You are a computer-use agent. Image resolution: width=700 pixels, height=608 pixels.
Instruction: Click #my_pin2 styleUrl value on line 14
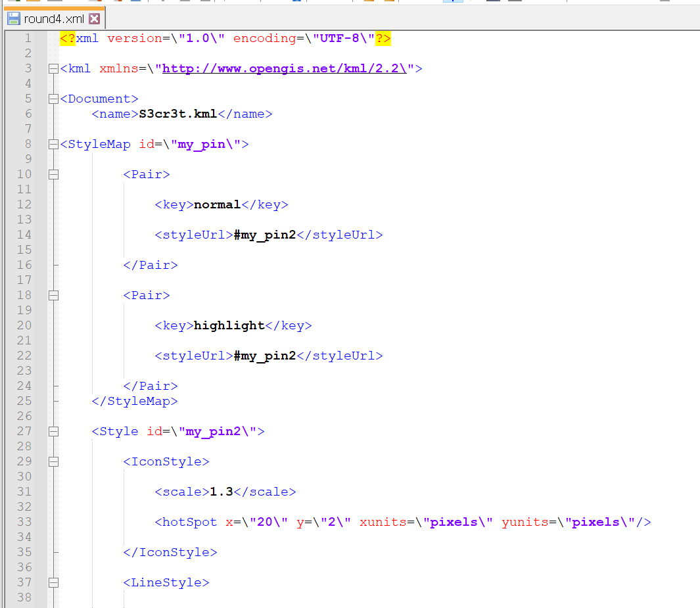(265, 235)
